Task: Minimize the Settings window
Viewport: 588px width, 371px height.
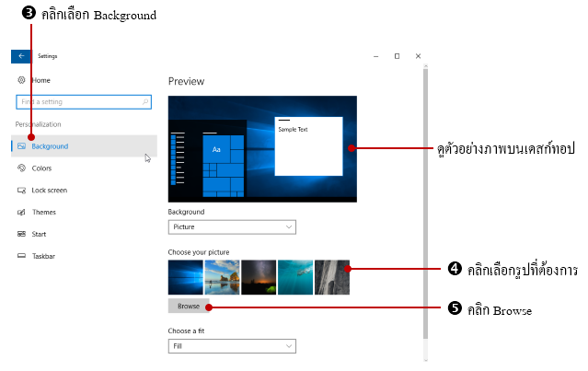Action: click(x=375, y=56)
